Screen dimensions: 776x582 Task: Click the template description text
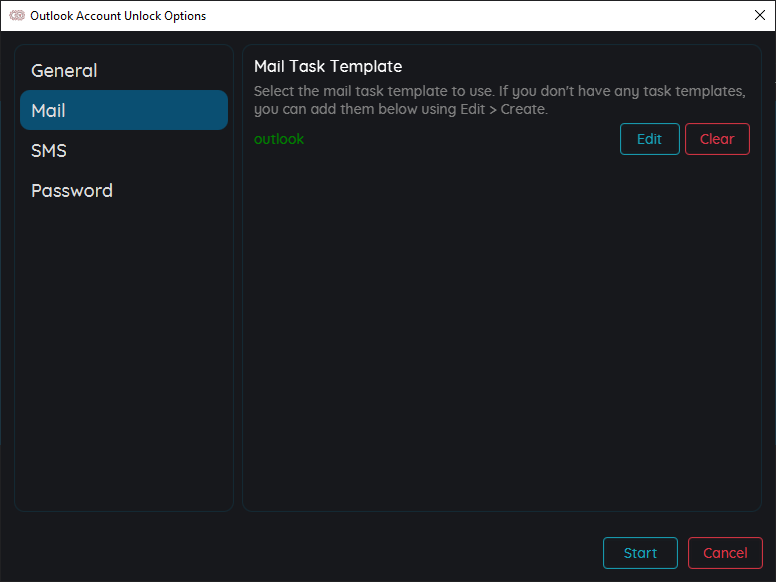click(x=500, y=100)
